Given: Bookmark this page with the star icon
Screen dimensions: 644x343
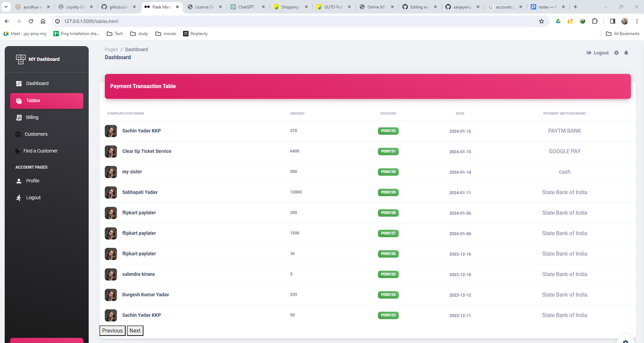Looking at the screenshot, I should pyautogui.click(x=541, y=21).
